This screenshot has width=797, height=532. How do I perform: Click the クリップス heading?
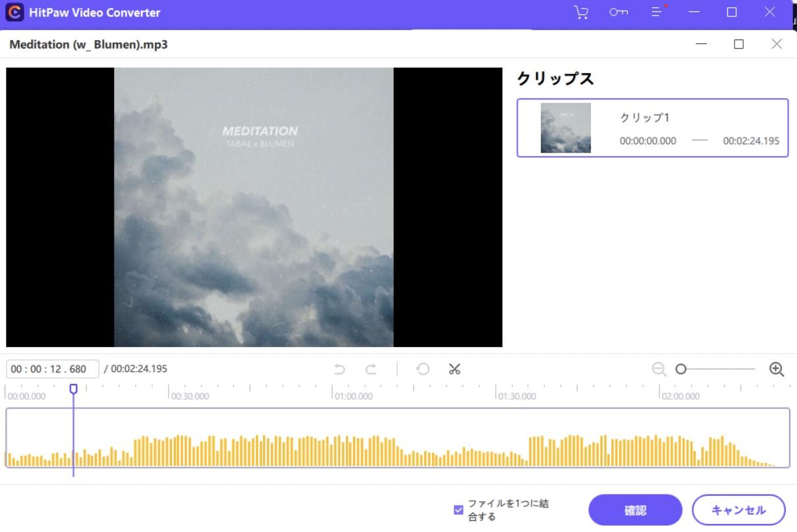coord(555,78)
